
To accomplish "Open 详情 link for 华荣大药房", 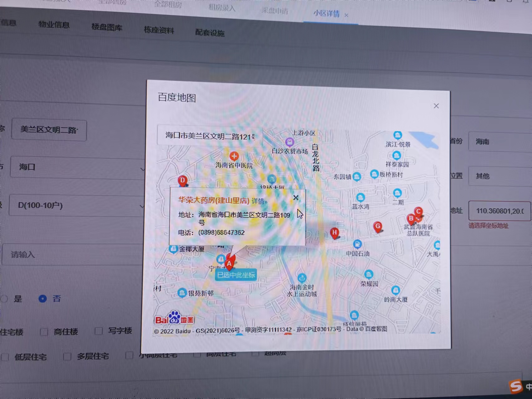I will pyautogui.click(x=259, y=201).
